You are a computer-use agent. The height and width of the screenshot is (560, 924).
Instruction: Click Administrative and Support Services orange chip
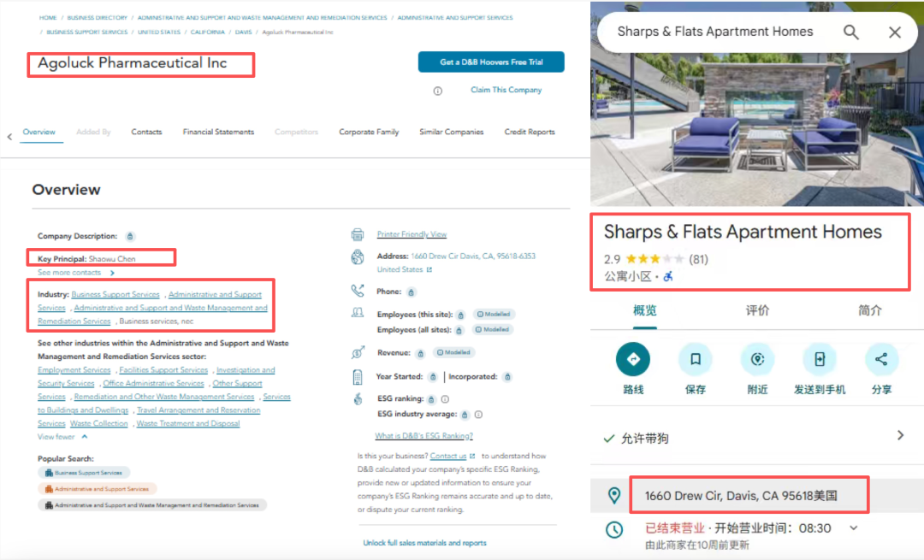point(98,489)
